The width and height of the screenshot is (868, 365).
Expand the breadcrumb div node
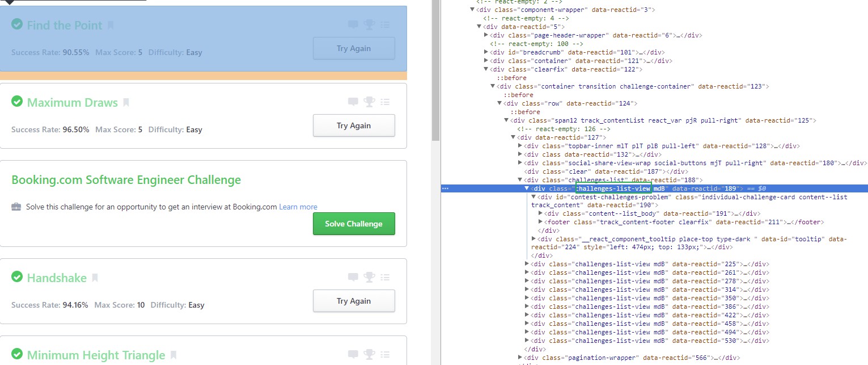(486, 52)
